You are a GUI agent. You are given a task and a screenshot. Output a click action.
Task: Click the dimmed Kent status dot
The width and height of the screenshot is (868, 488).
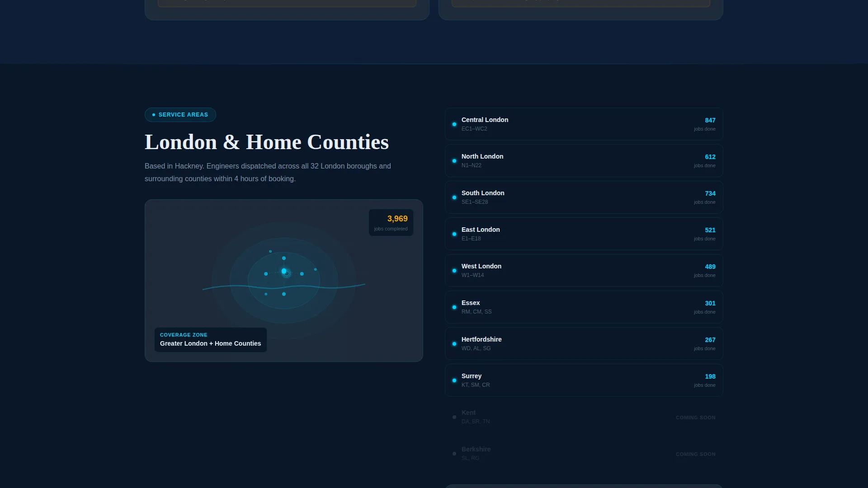[x=454, y=417]
